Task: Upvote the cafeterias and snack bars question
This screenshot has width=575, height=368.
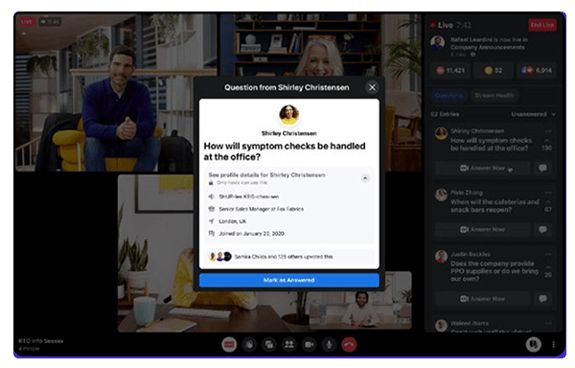Action: pyautogui.click(x=548, y=202)
